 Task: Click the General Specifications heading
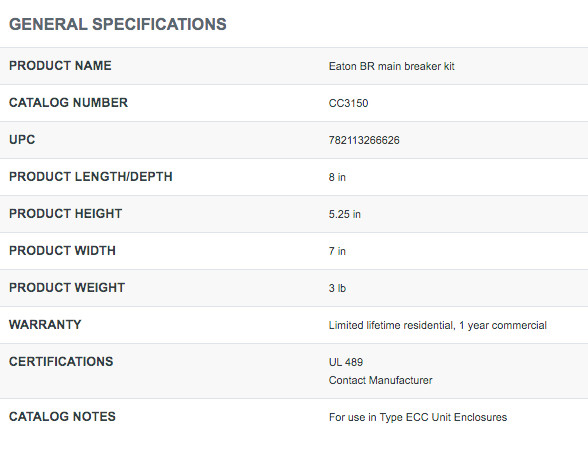click(118, 24)
